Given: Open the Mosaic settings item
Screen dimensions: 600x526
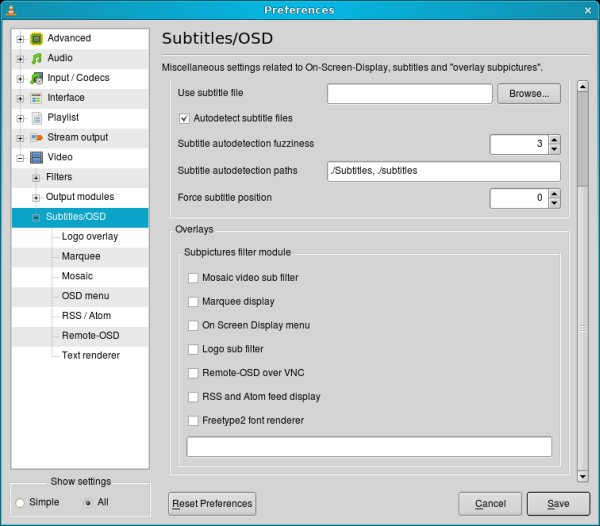Looking at the screenshot, I should click(x=77, y=276).
